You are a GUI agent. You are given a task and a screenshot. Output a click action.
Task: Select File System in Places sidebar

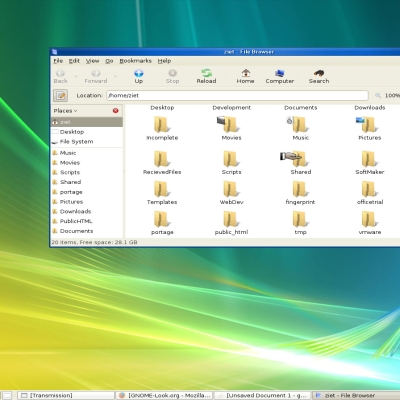click(87, 141)
